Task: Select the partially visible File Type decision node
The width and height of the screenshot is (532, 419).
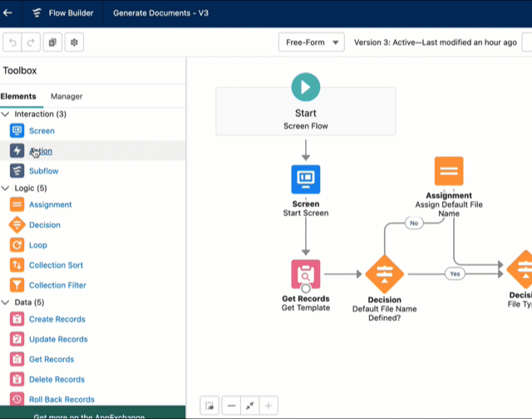Action: pyautogui.click(x=520, y=269)
